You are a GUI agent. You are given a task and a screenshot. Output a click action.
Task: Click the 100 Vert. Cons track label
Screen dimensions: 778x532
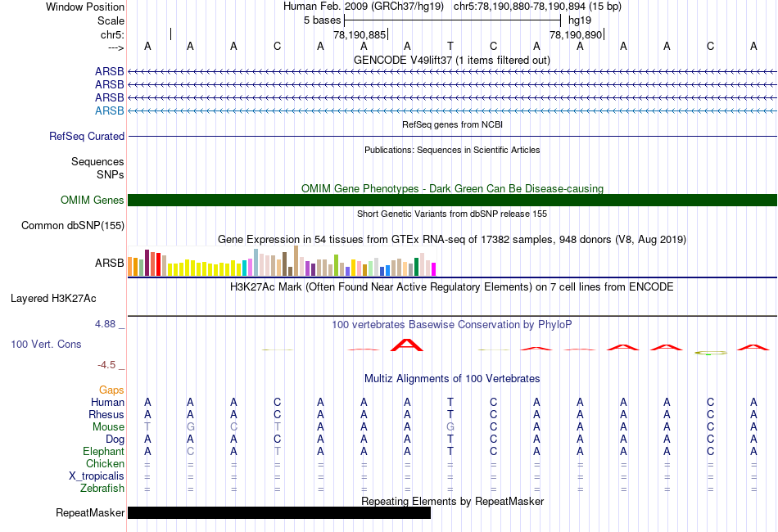(46, 344)
